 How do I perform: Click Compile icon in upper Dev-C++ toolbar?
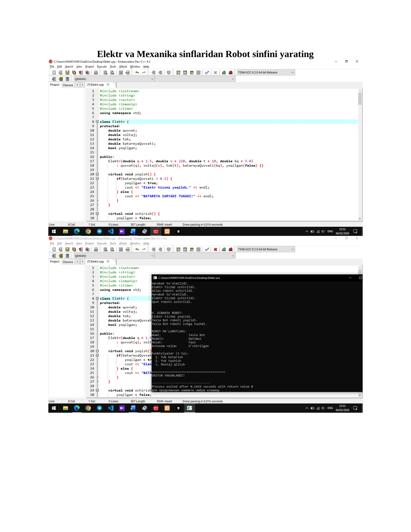click(178, 72)
